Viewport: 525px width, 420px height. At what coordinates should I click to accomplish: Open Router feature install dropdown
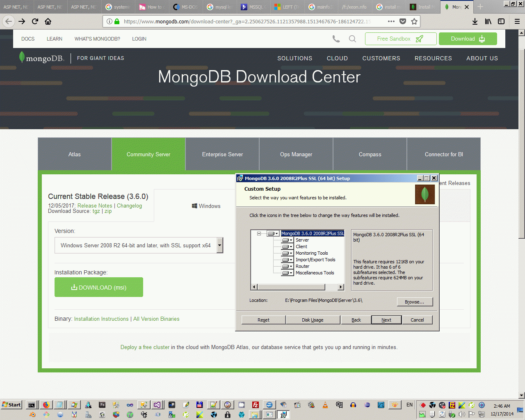(x=287, y=267)
